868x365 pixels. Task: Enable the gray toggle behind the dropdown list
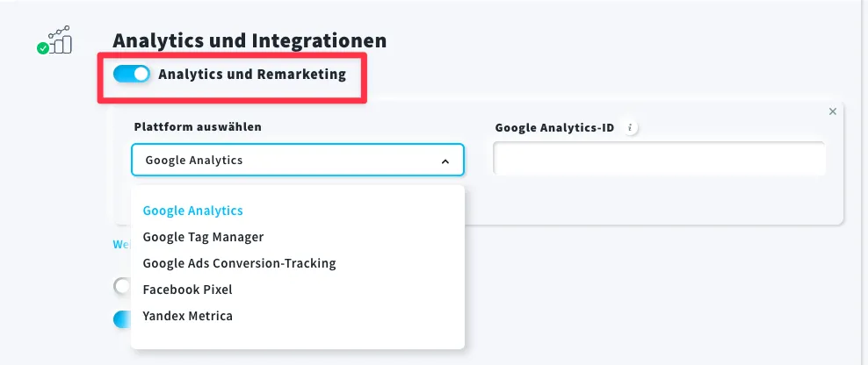[x=121, y=286]
